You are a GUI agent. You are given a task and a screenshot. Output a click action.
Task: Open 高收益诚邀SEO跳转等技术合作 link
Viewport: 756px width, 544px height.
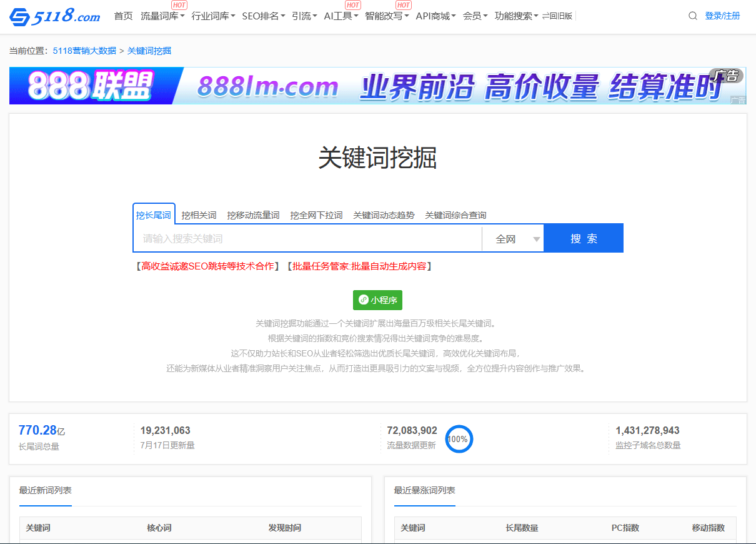(207, 266)
